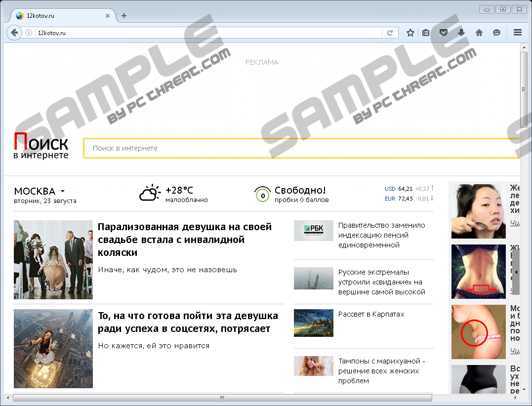This screenshot has width=532, height=406.
Task: Click the browser back arrow button
Action: tap(14, 33)
